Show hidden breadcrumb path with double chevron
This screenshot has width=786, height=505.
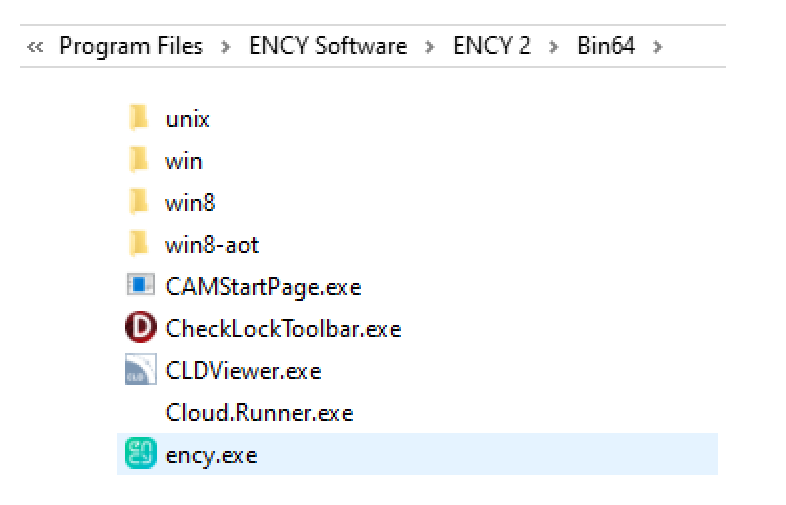coord(36,47)
